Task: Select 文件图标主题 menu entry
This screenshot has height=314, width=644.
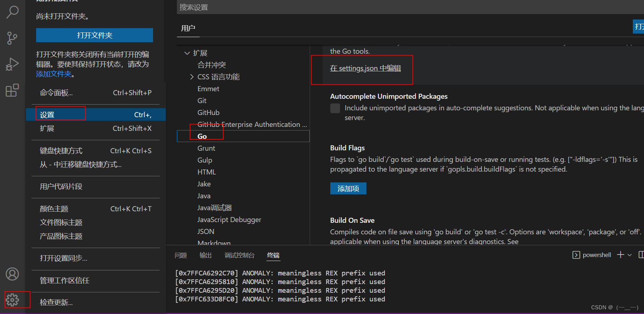Action: point(96,222)
